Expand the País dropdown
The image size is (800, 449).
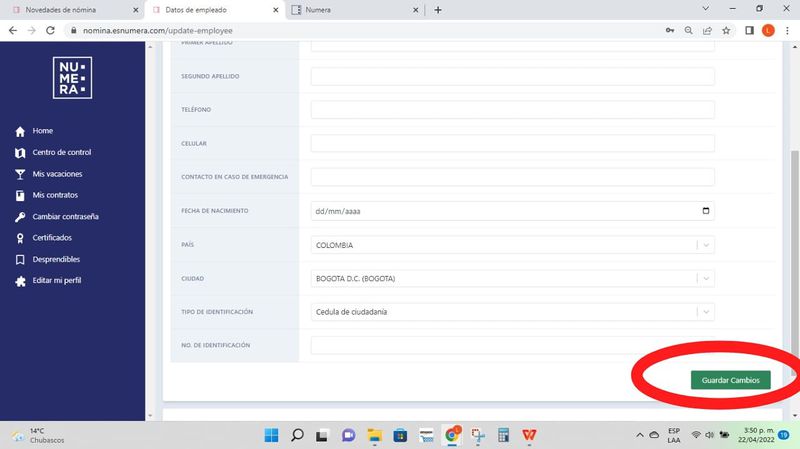click(x=706, y=245)
